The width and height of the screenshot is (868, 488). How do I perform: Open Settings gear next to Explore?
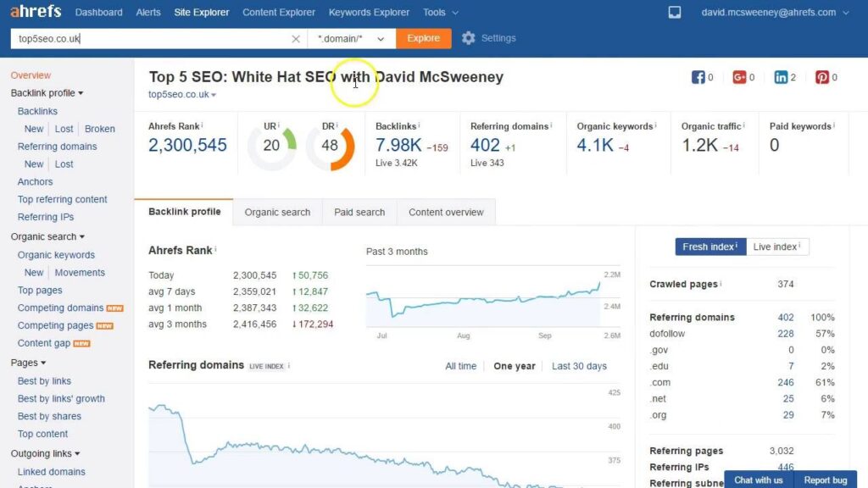tap(468, 38)
